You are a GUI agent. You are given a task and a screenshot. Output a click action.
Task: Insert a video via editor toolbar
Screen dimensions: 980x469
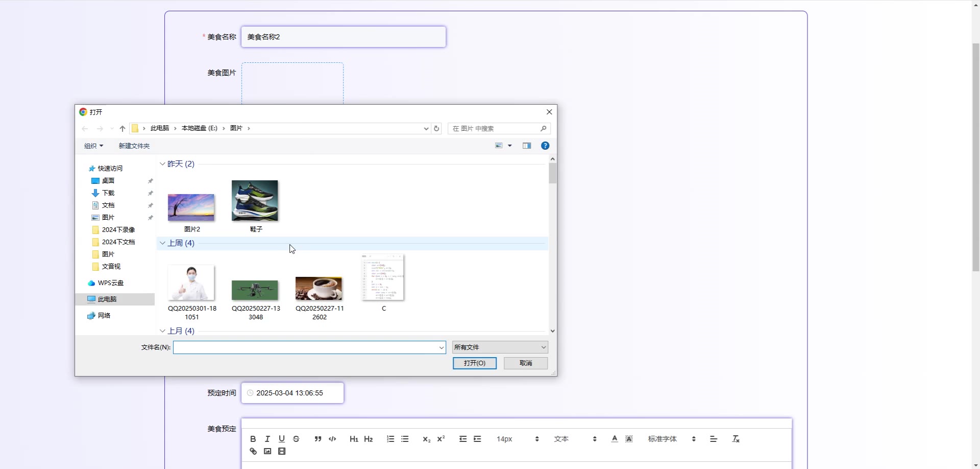pos(282,451)
